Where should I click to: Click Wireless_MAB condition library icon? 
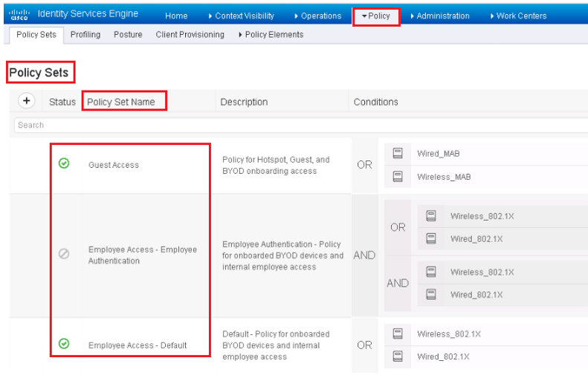(398, 177)
